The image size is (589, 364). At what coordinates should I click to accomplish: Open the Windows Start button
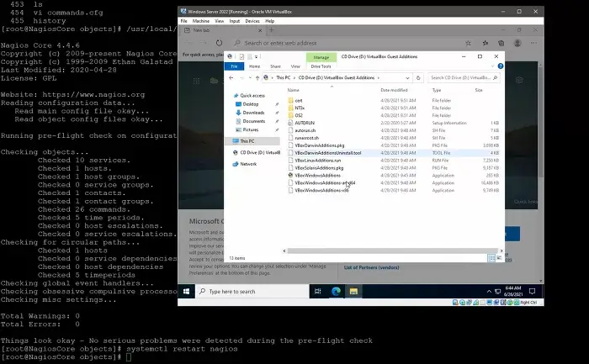187,291
